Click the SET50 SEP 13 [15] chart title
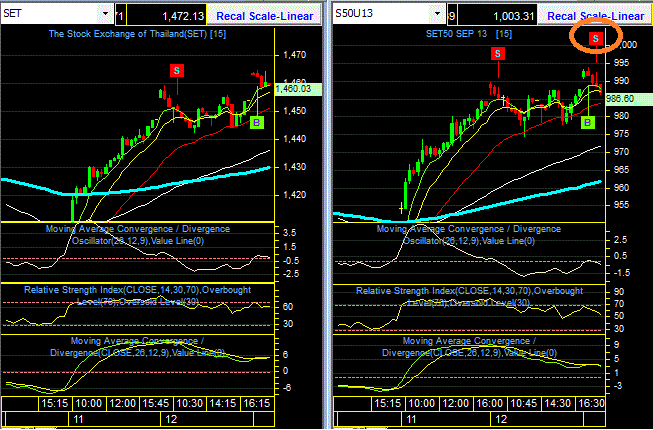Viewport: 653px width, 430px height. (x=471, y=34)
